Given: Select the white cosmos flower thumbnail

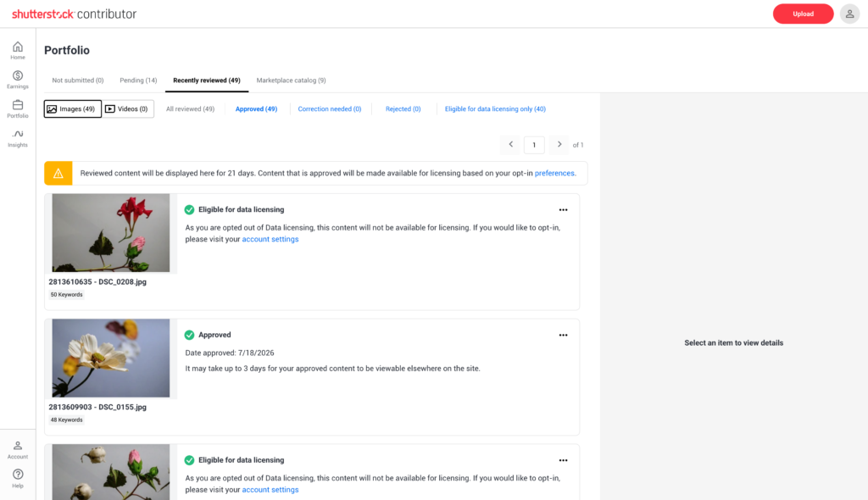Looking at the screenshot, I should pyautogui.click(x=111, y=358).
